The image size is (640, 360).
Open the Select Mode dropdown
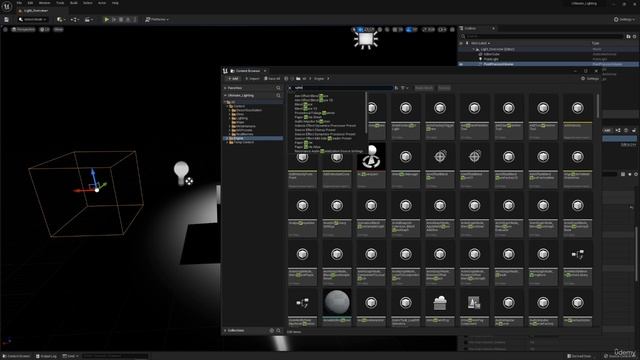click(33, 20)
